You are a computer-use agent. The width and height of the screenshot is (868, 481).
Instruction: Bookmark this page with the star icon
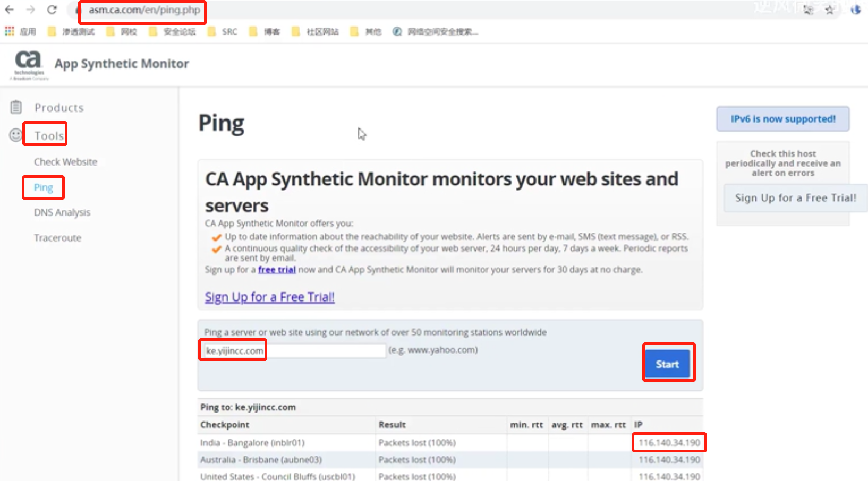829,10
